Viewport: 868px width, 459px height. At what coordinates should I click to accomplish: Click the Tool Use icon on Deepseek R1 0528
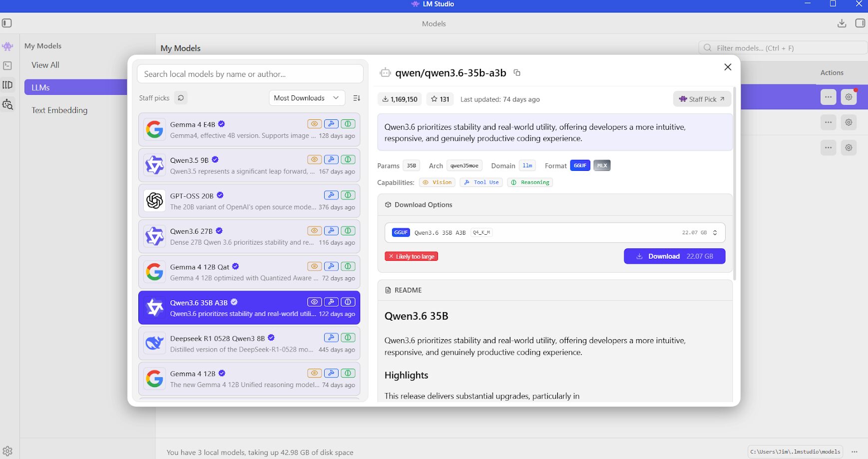pos(331,338)
